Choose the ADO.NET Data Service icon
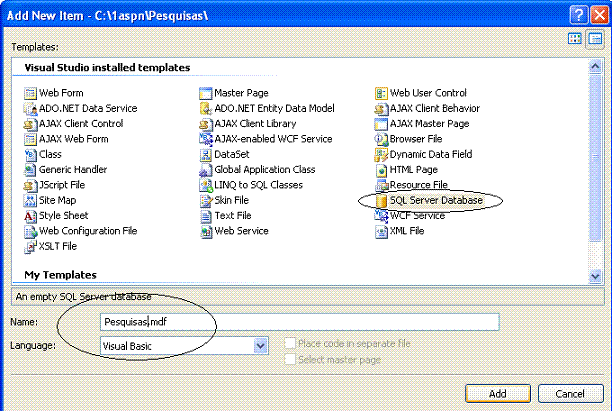The height and width of the screenshot is (411, 612). click(30, 109)
